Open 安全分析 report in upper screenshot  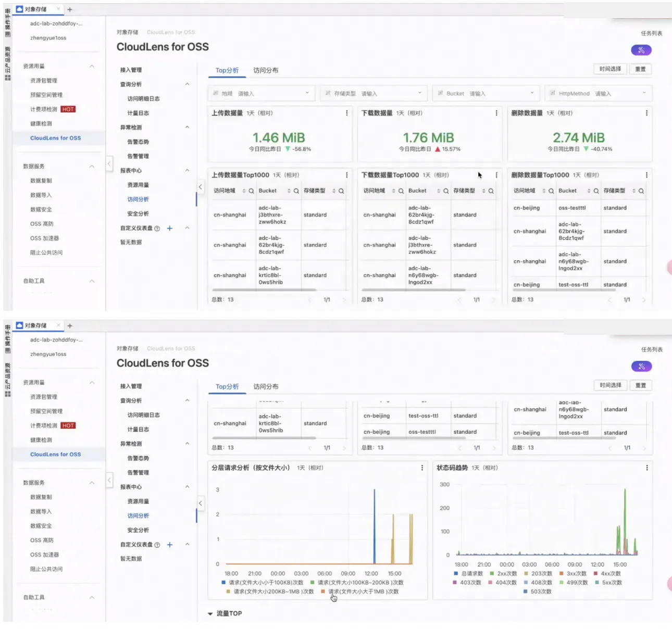coord(138,213)
